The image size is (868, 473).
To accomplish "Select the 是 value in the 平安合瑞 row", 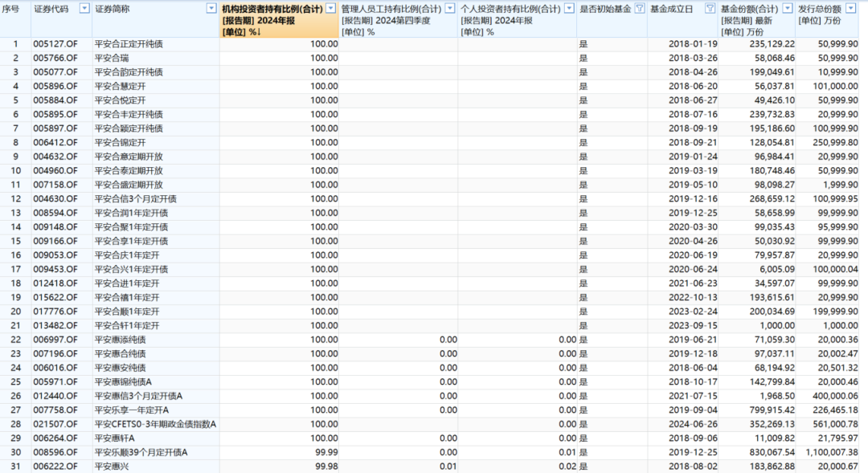I will tap(583, 58).
